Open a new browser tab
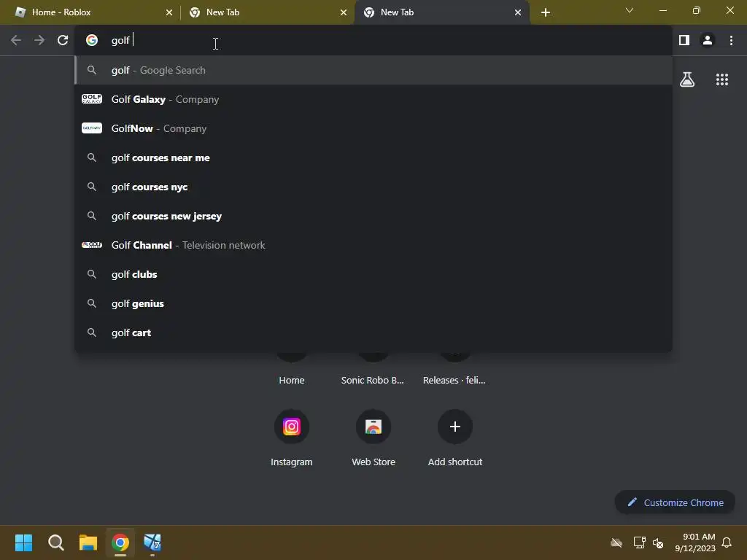Viewport: 747px width, 560px height. 546,12
